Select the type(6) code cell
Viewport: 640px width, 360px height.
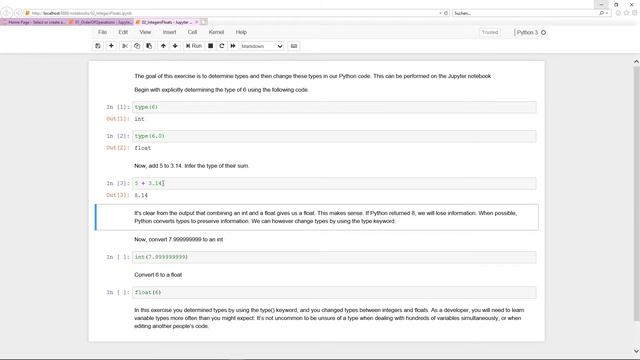pos(334,107)
